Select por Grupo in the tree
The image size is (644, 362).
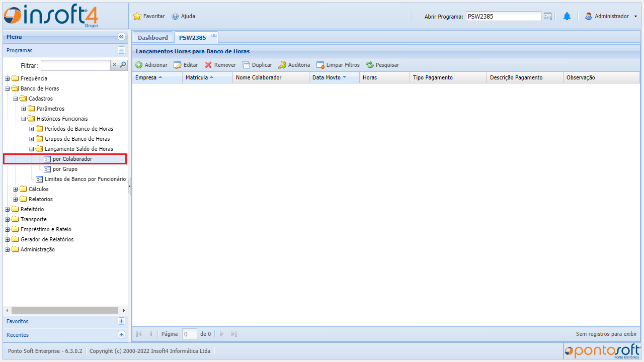[x=65, y=169]
